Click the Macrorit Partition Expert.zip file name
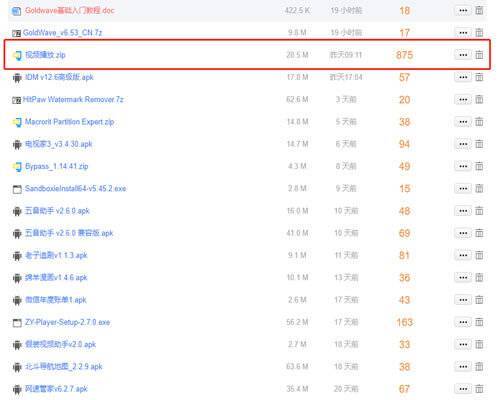Viewport: 500px width, 400px height. click(x=70, y=122)
